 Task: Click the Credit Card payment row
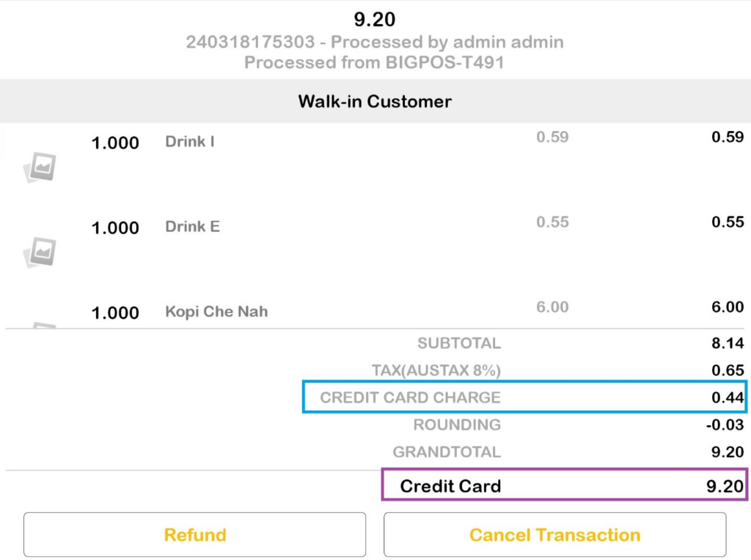[563, 485]
